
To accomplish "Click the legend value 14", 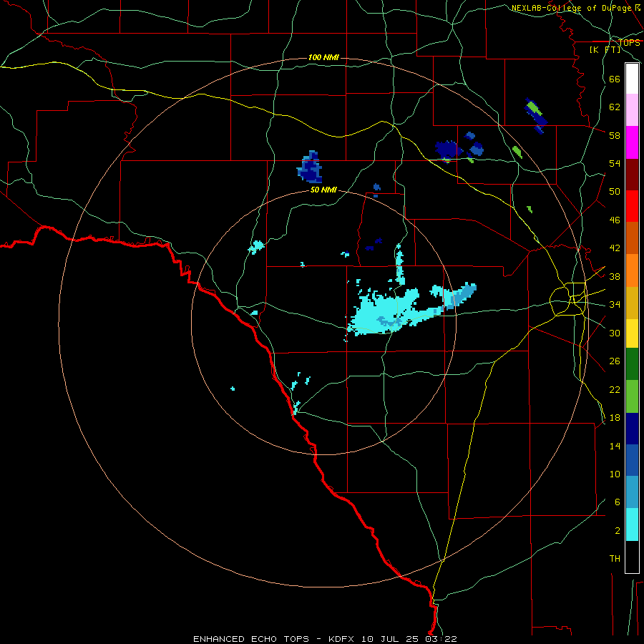I will (x=615, y=446).
